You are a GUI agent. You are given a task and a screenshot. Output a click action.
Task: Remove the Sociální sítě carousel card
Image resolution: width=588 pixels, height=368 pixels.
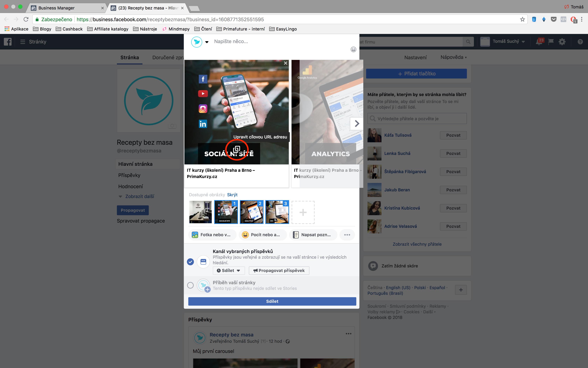285,63
